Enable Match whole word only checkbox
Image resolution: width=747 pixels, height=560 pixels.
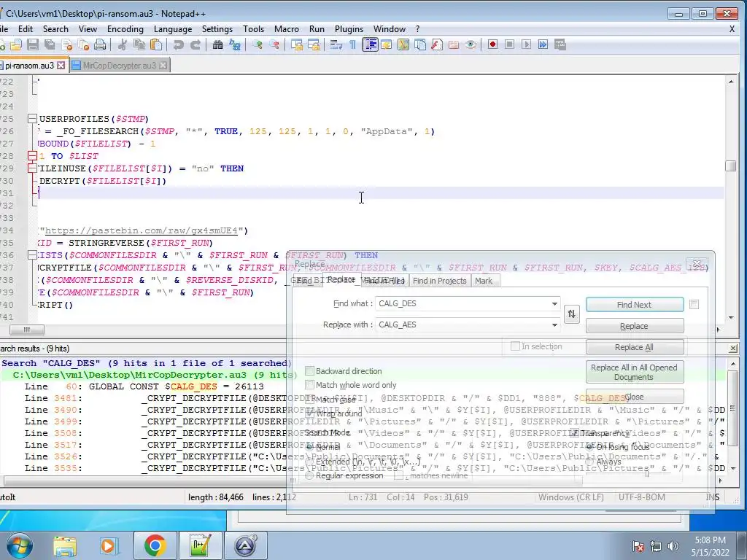[309, 385]
